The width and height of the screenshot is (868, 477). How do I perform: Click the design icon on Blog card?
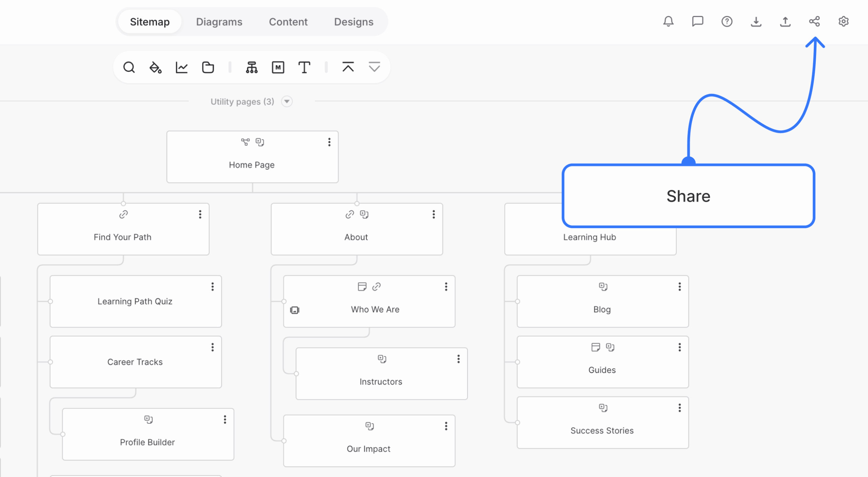(x=603, y=286)
